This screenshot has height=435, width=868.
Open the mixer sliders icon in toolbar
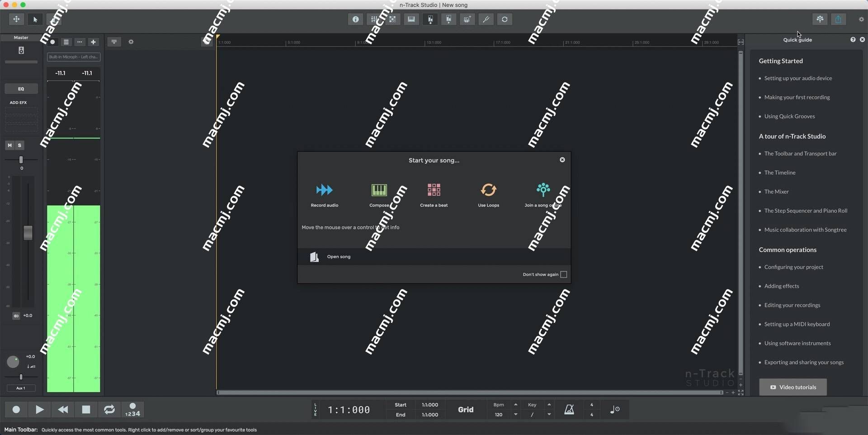coord(374,19)
